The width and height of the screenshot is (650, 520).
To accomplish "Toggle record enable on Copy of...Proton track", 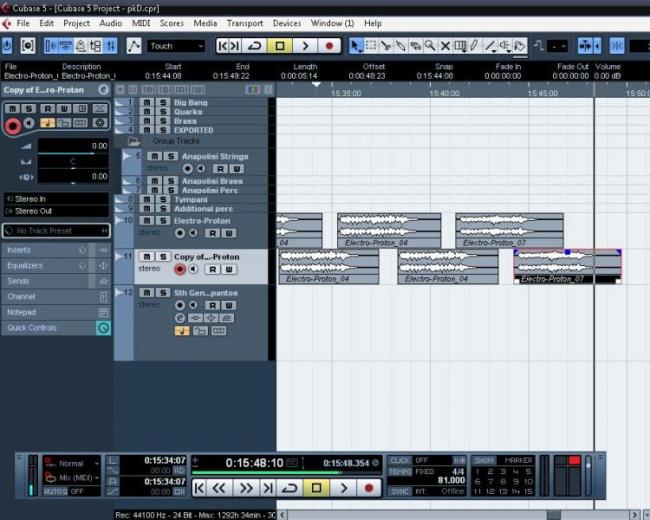I will click(x=179, y=270).
